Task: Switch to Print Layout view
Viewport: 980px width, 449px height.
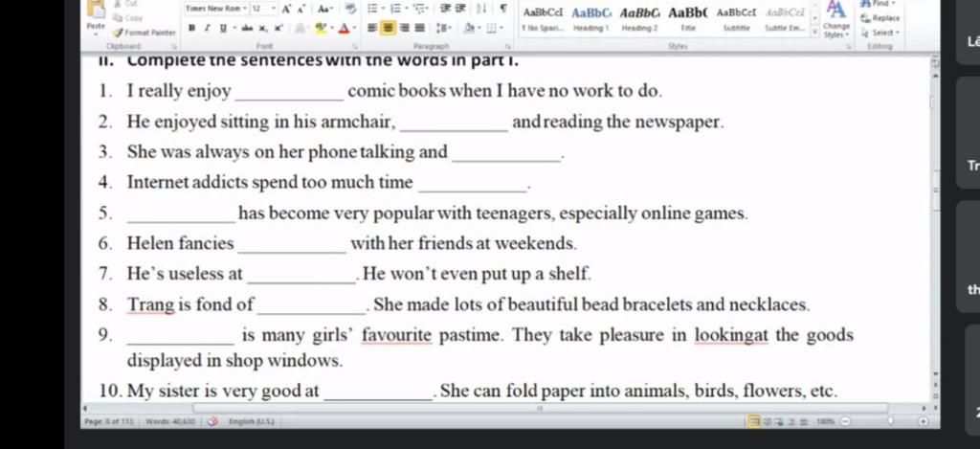Action: point(754,421)
